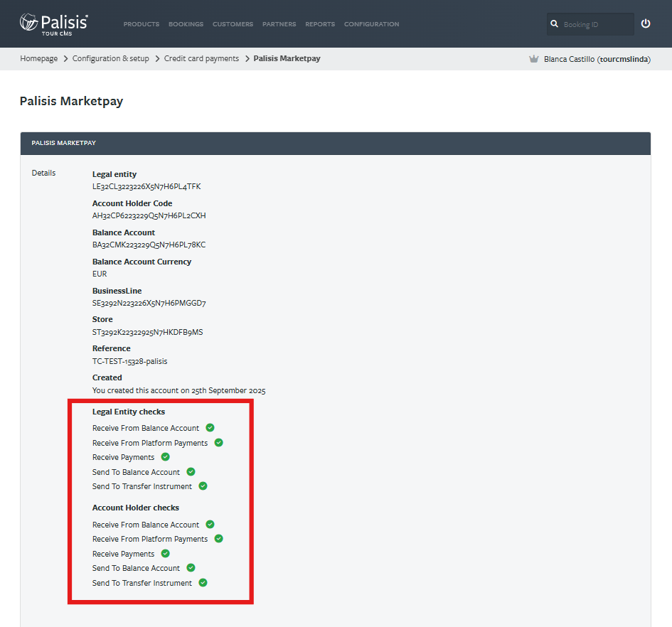Click the Account Holder checks heading
Image resolution: width=672 pixels, height=627 pixels.
pyautogui.click(x=135, y=508)
